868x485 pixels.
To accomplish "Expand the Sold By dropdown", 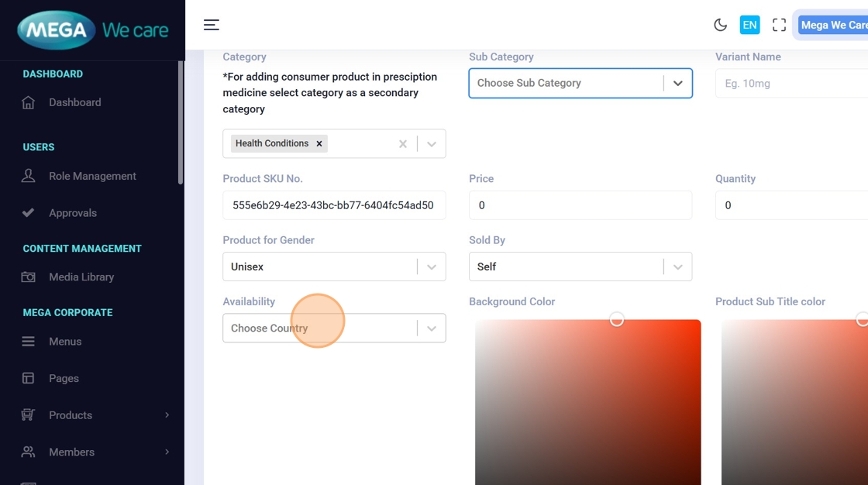I will 677,267.
